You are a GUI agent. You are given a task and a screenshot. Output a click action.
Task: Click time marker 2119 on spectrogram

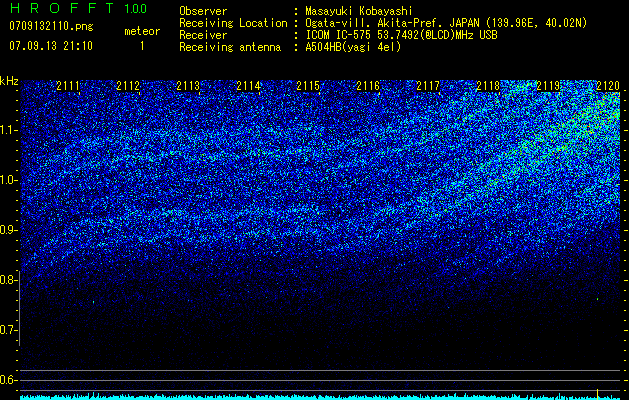click(548, 86)
